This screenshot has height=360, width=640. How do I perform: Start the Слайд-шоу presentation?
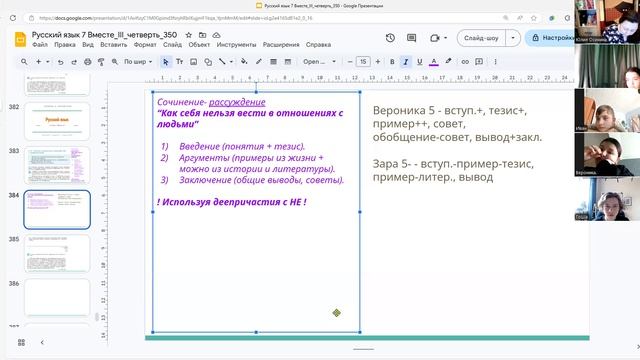coord(481,38)
